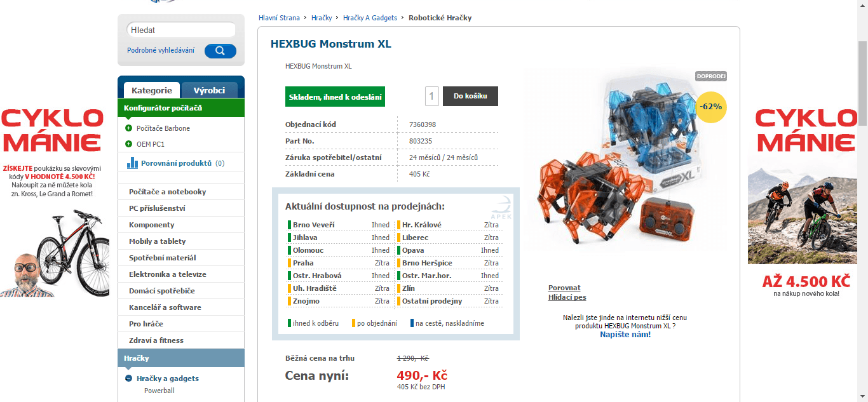868x402 pixels.
Task: Click the Part No. value 803235
Action: tap(421, 141)
